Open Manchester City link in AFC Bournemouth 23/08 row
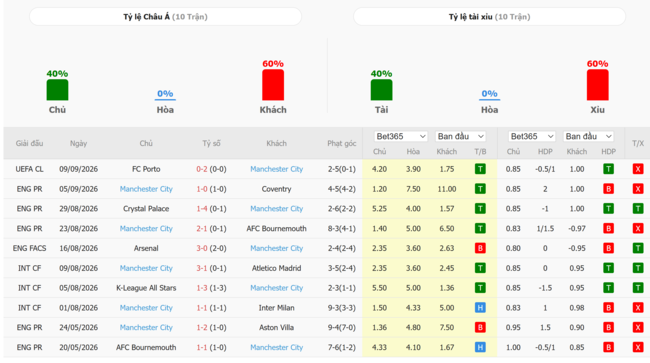650x363 pixels. click(x=146, y=229)
